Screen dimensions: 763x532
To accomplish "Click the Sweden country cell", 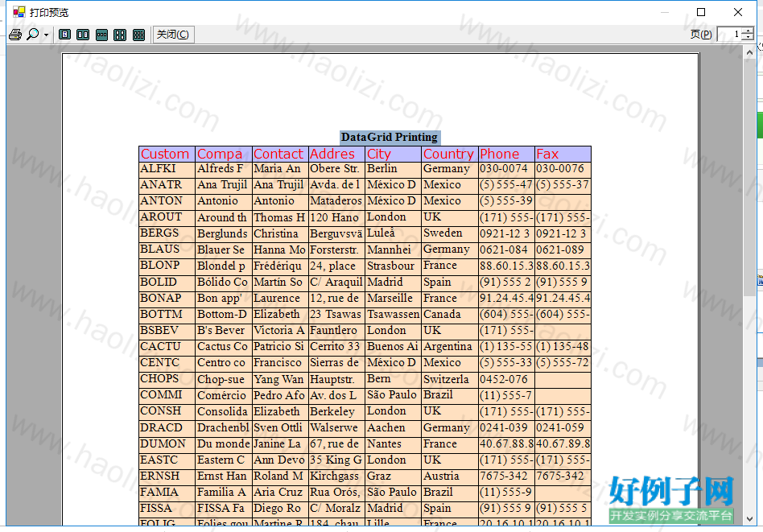I will (449, 233).
